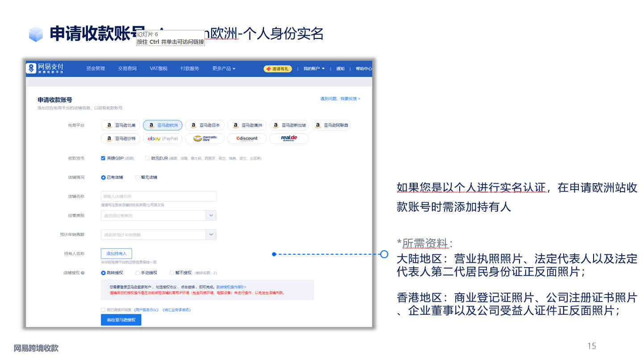
Task: Click the 网易跨境收款 footer text
Action: 36,348
